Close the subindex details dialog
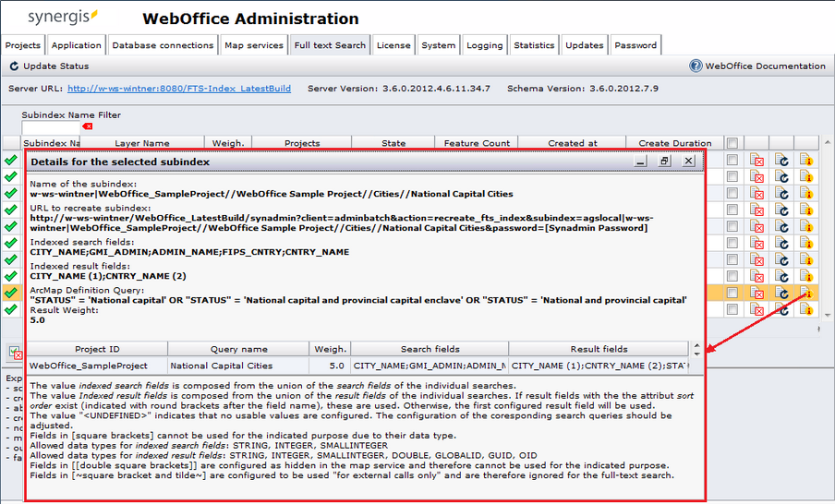The width and height of the screenshot is (835, 504). click(x=688, y=161)
